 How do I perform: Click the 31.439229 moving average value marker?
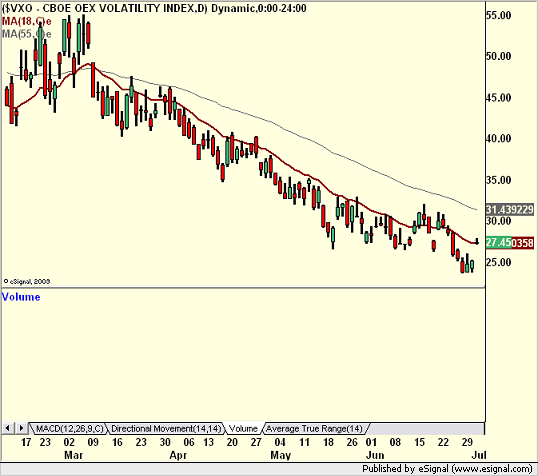(x=510, y=209)
